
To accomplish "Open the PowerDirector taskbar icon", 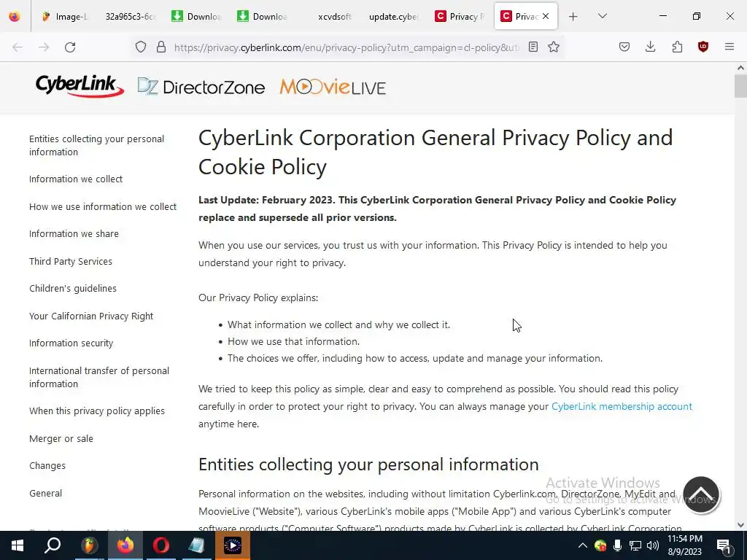I will (233, 545).
